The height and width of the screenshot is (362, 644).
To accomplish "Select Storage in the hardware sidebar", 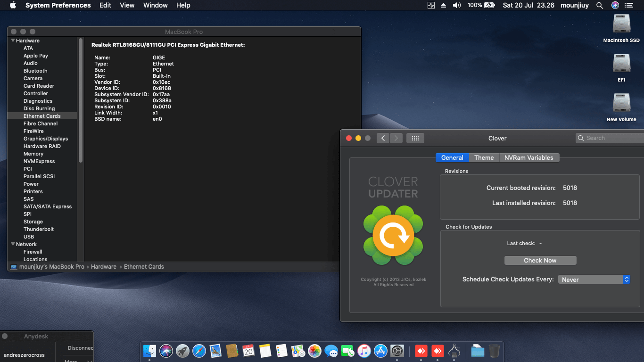I will tap(33, 222).
